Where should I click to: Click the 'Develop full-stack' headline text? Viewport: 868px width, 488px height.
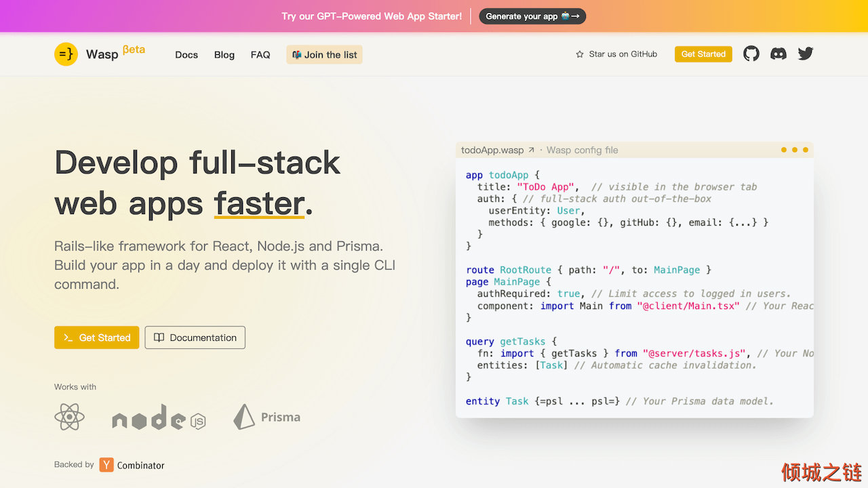click(197, 163)
